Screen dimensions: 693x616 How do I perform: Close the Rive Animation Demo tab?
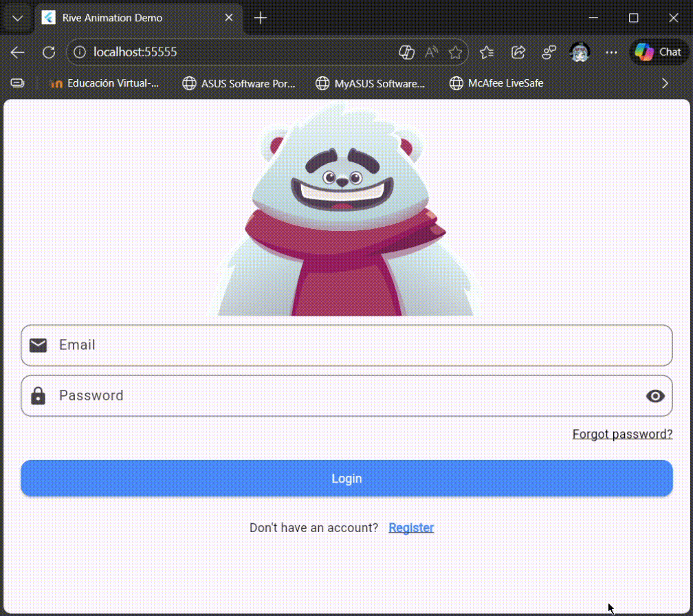[x=228, y=18]
